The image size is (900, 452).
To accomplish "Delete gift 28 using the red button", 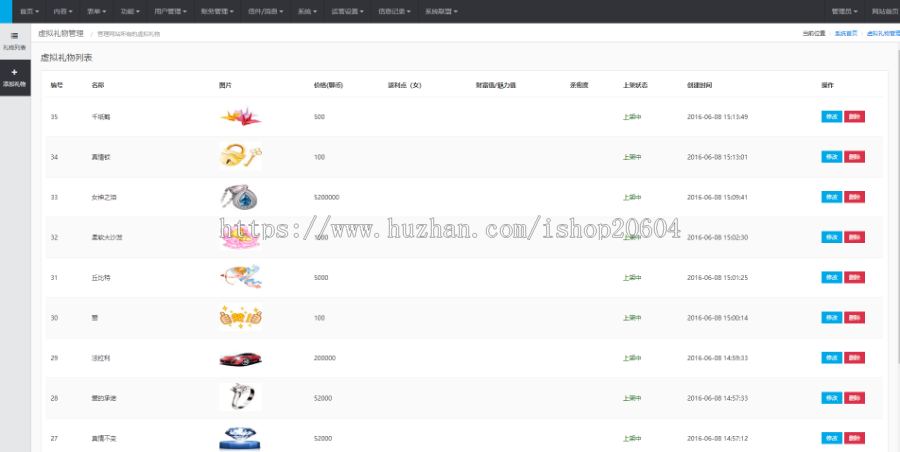I will point(854,398).
